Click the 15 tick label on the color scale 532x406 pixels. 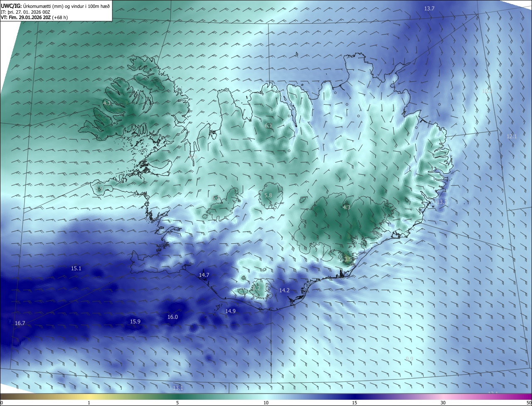pyautogui.click(x=355, y=403)
